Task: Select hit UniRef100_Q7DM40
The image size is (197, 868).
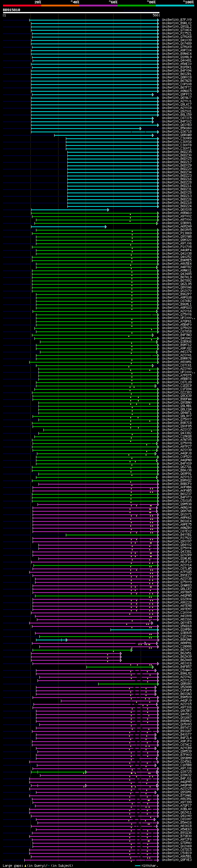Action: tap(177, 843)
